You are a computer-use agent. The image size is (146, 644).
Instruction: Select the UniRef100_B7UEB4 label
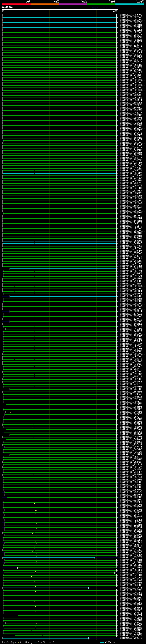click(131, 218)
